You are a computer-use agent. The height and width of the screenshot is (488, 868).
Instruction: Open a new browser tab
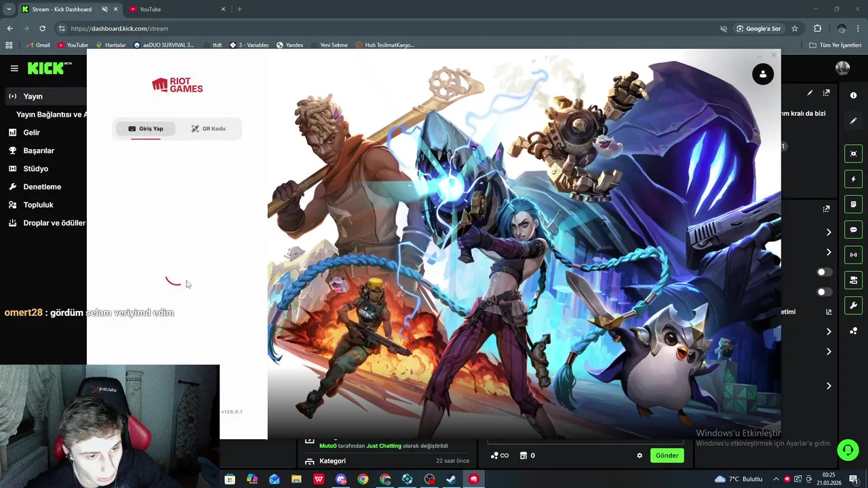tap(239, 9)
